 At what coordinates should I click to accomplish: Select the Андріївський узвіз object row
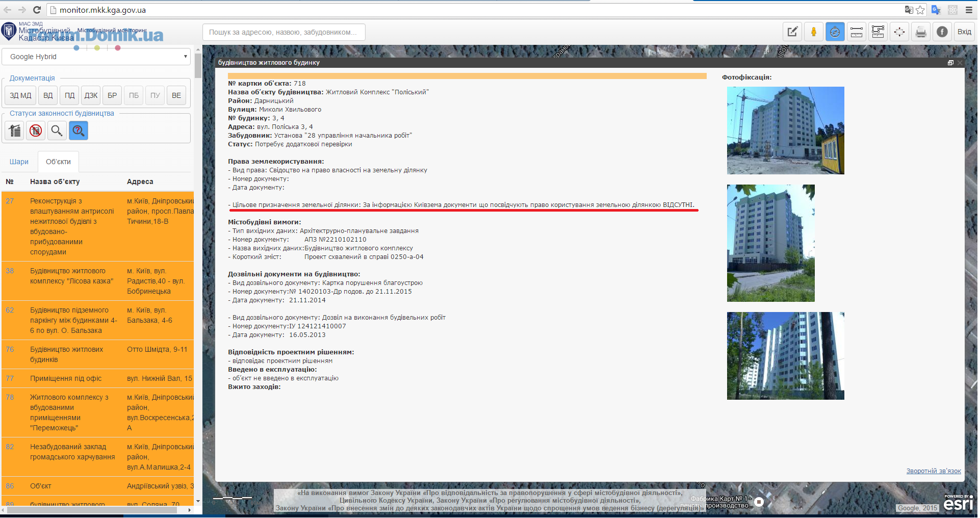98,486
